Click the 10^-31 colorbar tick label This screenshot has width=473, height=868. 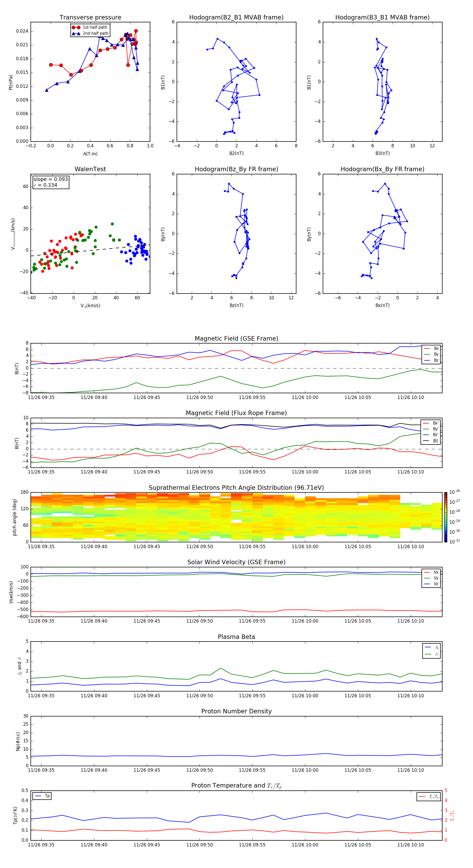pyautogui.click(x=455, y=542)
